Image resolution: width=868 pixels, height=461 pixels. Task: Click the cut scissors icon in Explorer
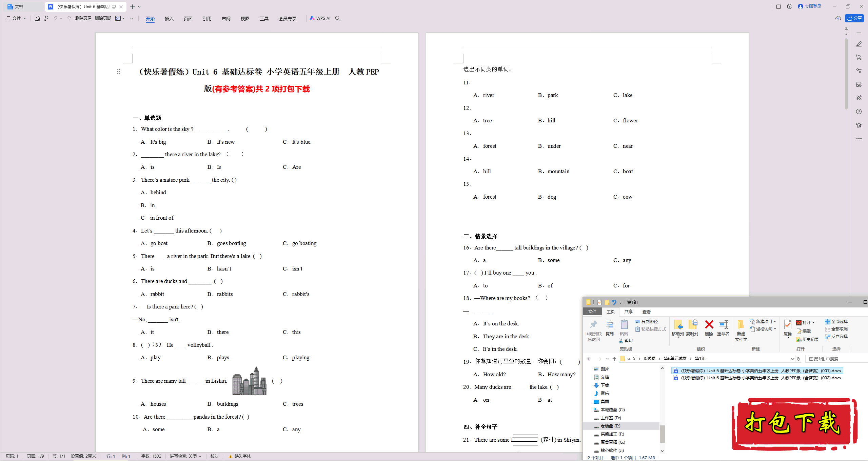(x=621, y=341)
